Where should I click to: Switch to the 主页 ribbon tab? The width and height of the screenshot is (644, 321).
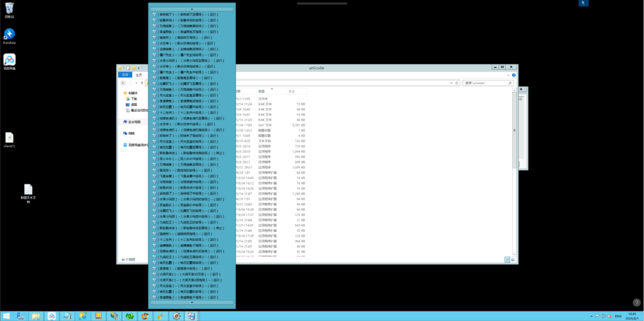[138, 74]
